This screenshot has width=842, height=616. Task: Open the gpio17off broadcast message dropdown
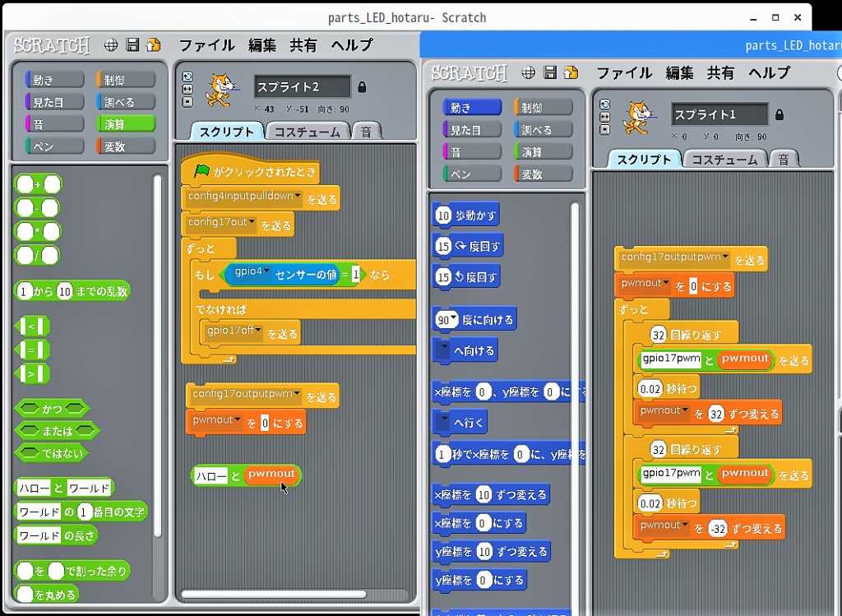[258, 331]
